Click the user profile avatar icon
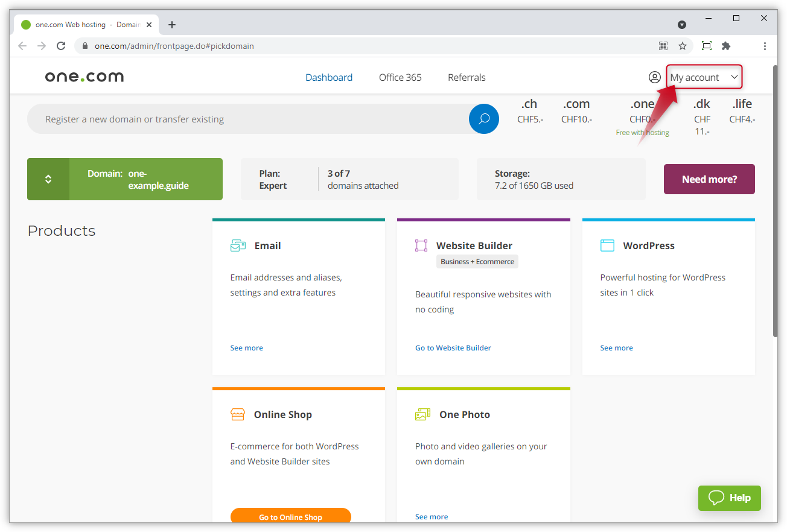The height and width of the screenshot is (532, 787). coord(654,77)
